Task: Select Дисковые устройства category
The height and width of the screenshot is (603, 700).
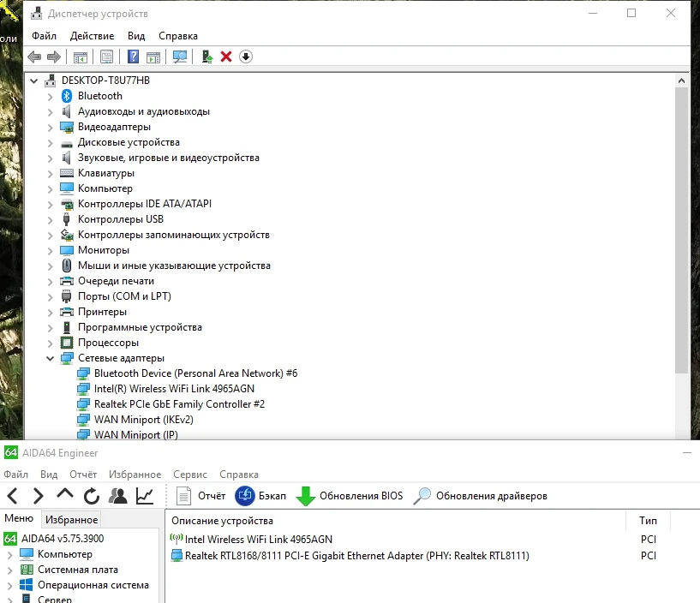Action: click(x=129, y=142)
